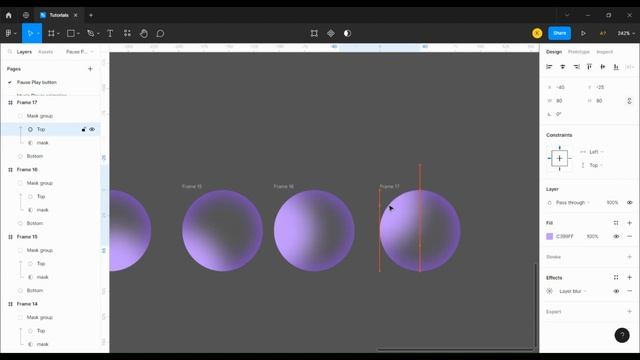Open the zoom level dropdown
Viewport: 640px width, 360px height.
pos(626,33)
